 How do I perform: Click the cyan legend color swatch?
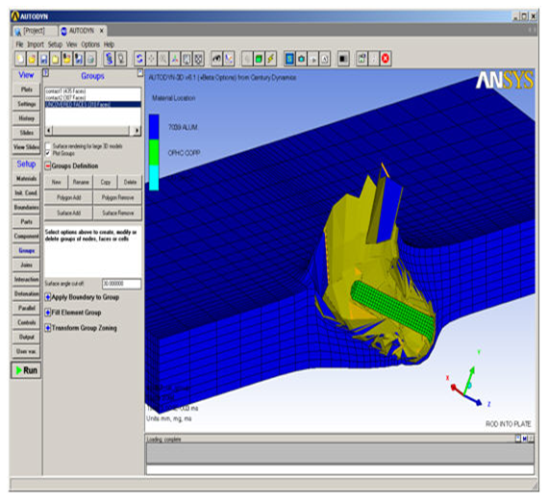tap(154, 178)
